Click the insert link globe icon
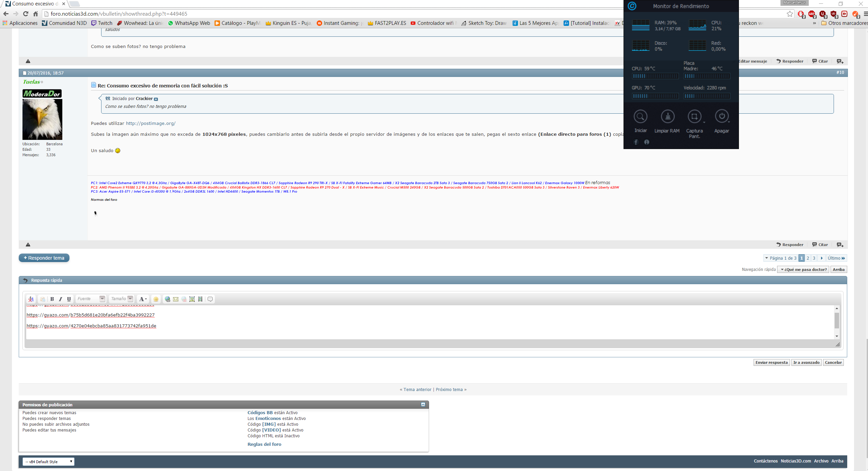 (x=168, y=299)
